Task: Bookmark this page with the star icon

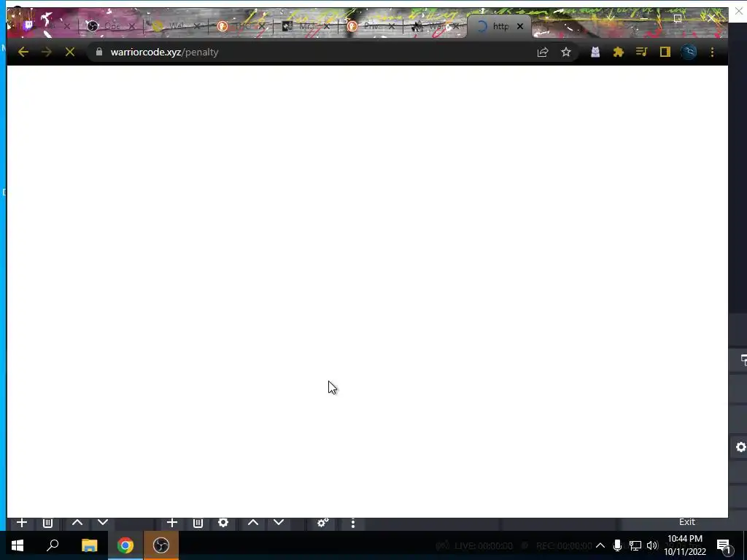Action: [565, 52]
